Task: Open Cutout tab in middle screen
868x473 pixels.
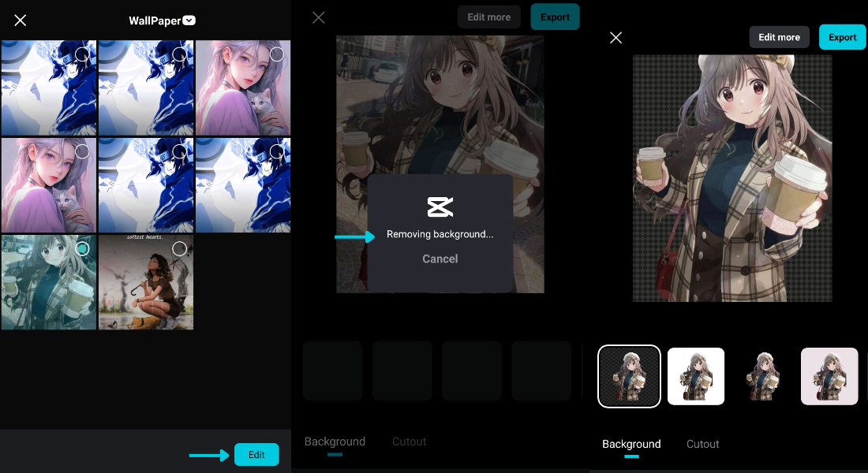Action: pyautogui.click(x=409, y=441)
